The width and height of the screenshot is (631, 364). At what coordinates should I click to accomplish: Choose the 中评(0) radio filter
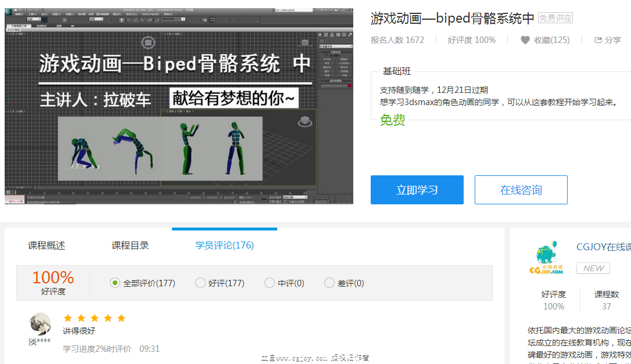(270, 283)
